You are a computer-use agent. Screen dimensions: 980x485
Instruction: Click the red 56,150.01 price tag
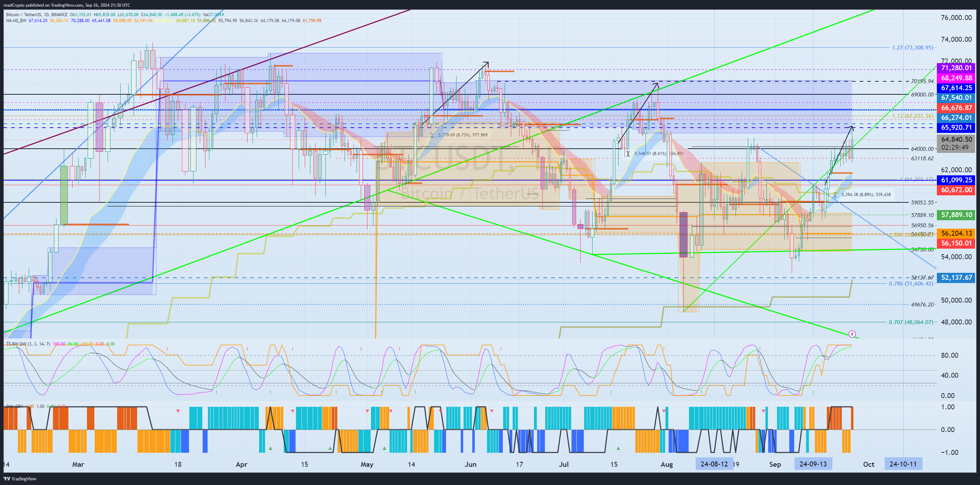[x=956, y=243]
